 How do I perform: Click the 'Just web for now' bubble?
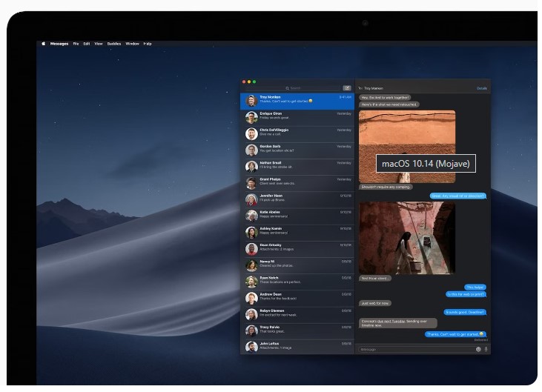click(375, 303)
